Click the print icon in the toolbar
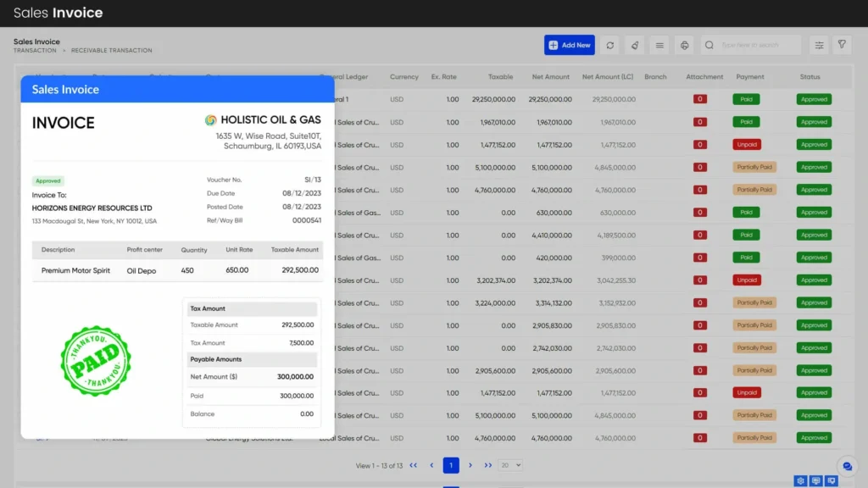This screenshot has height=488, width=868. pos(685,45)
